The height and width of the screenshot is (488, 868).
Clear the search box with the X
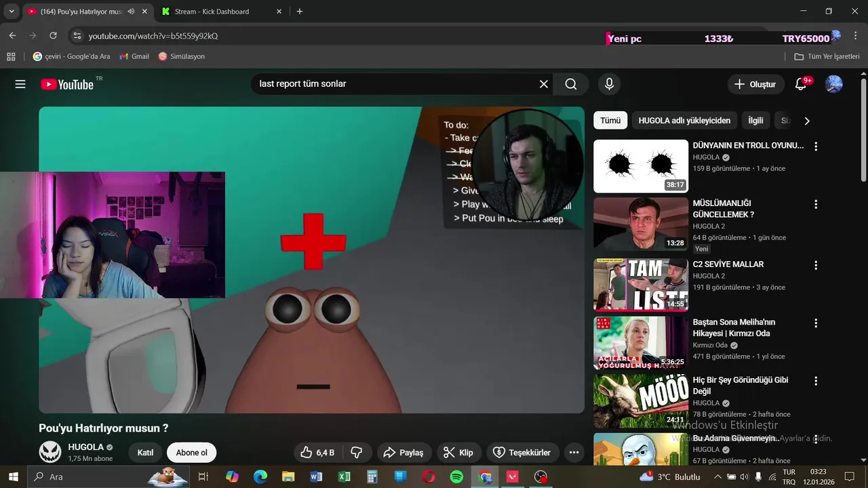[x=544, y=84]
